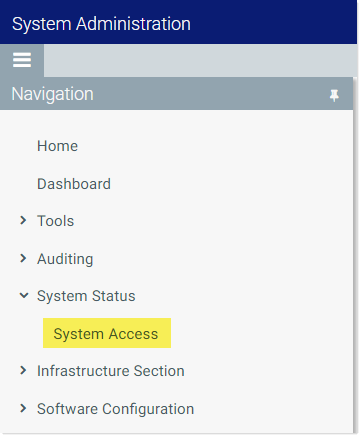Expand the Tools chevron
The image size is (361, 437).
click(23, 220)
